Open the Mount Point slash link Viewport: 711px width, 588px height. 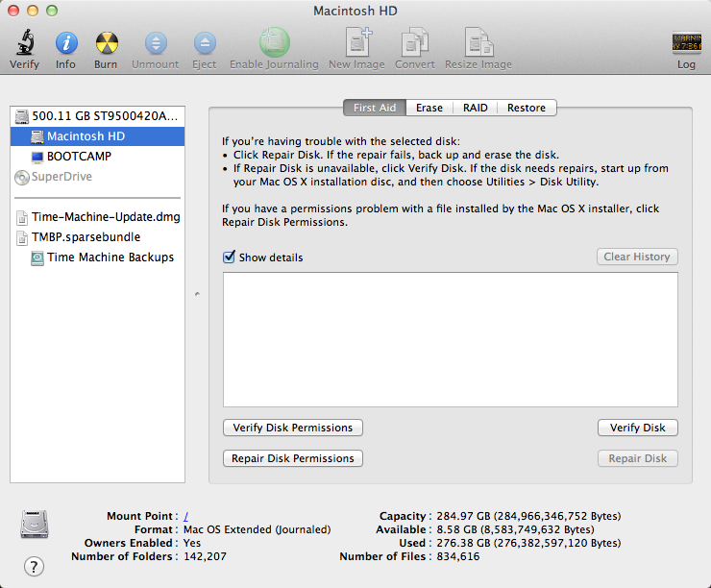tap(185, 516)
